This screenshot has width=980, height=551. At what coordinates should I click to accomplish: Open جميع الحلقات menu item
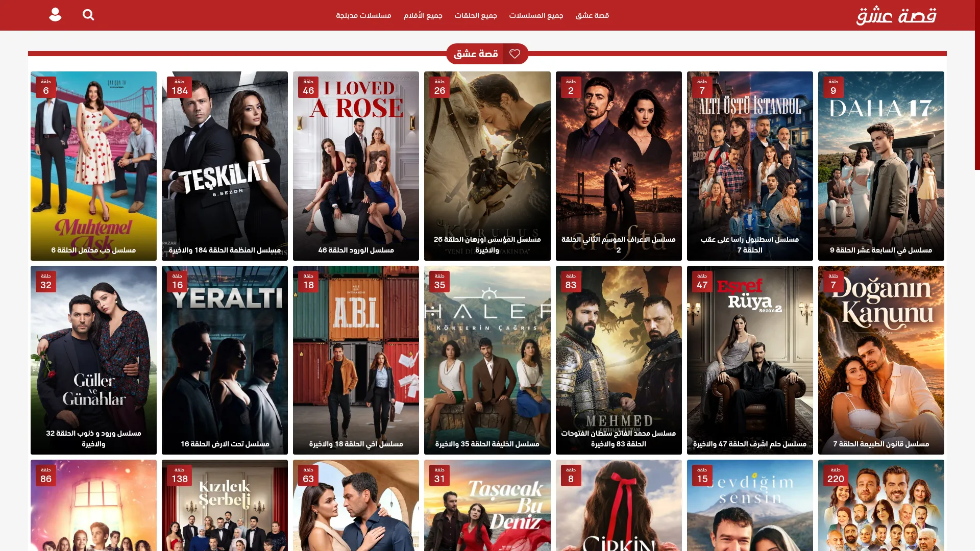[476, 15]
